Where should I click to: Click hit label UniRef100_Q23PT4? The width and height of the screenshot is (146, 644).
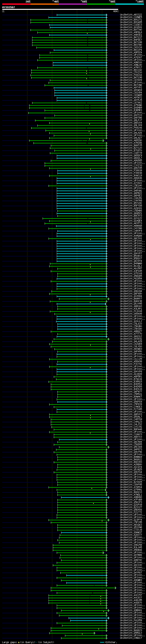coord(131,520)
